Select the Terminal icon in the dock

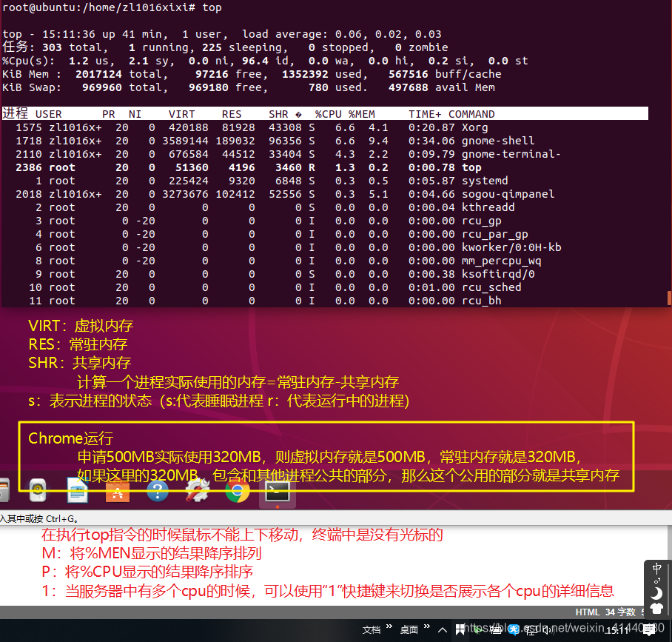point(278,492)
